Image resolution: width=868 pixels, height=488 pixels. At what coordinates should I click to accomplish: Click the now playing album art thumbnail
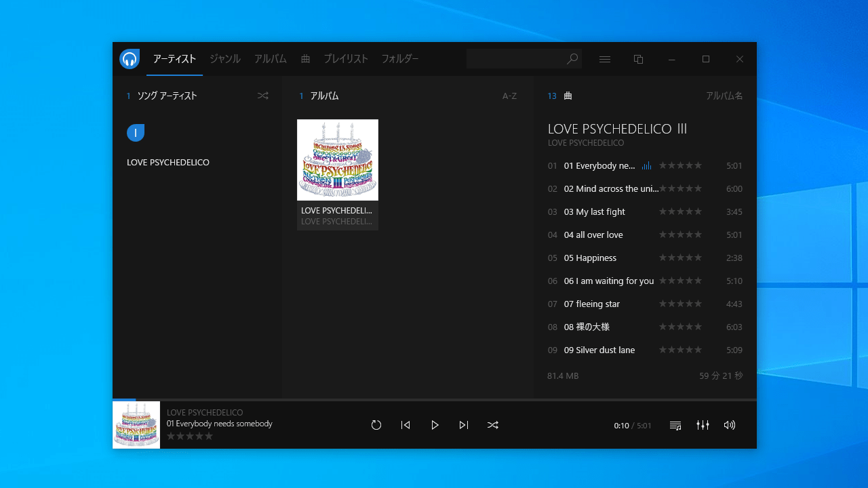pos(136,425)
